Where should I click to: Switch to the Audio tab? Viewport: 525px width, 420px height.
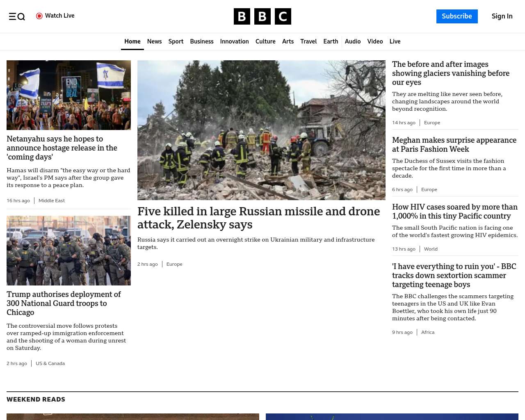click(x=352, y=41)
